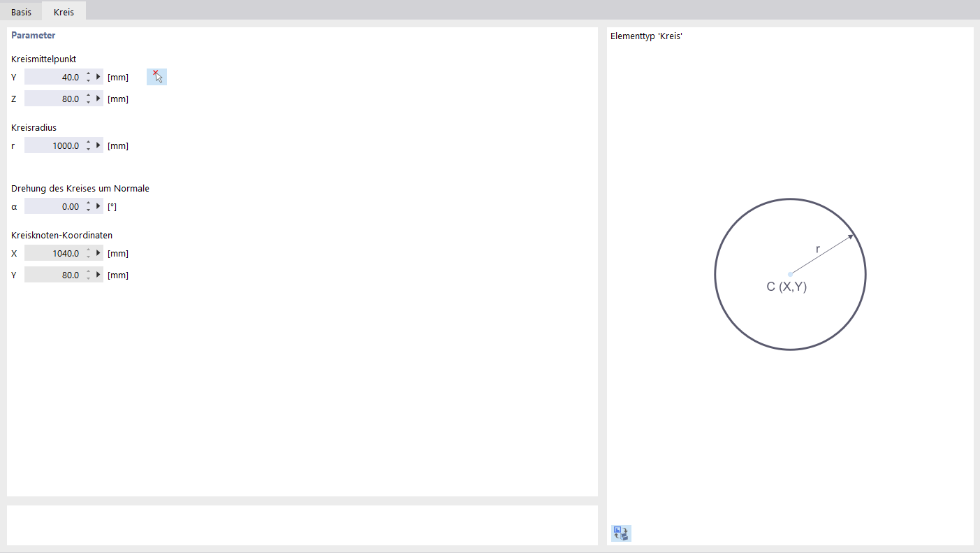Increase the Kreismittelpunkt Z value with up spinner
Image resolution: width=980 pixels, height=553 pixels.
click(88, 95)
